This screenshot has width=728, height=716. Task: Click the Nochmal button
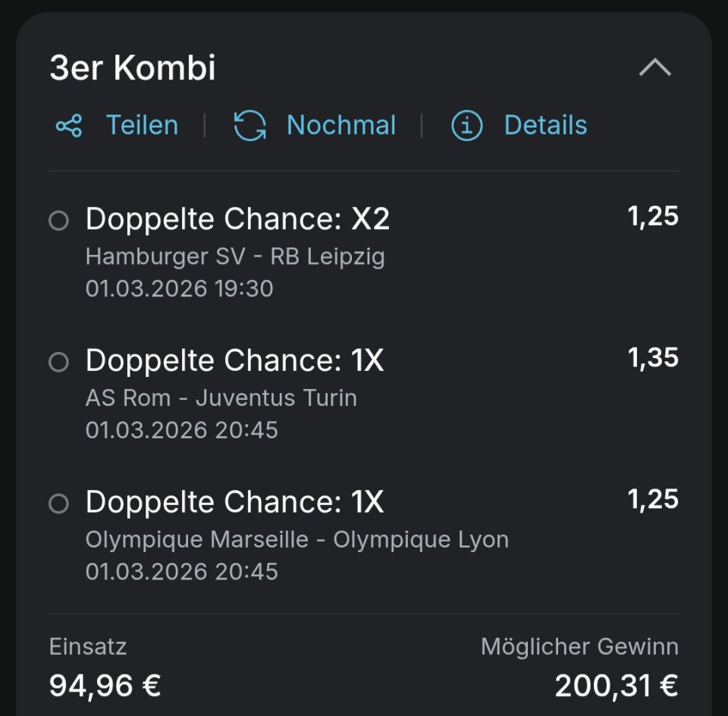point(340,125)
